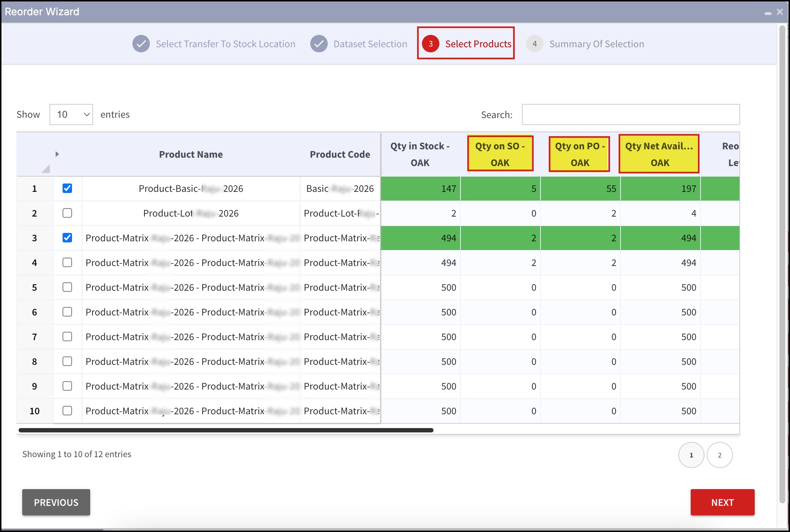The height and width of the screenshot is (532, 790).
Task: Click the red step 3 circle icon
Action: [430, 44]
